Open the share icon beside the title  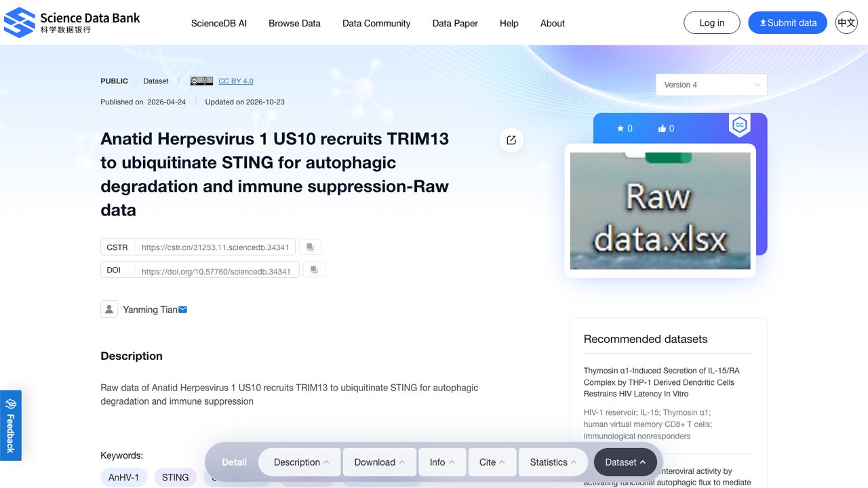click(511, 140)
